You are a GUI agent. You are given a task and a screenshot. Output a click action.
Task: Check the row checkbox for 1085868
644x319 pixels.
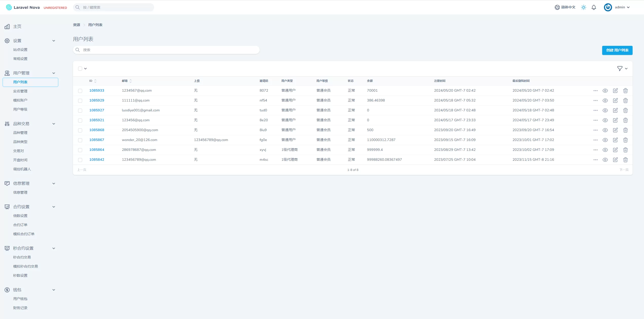click(80, 130)
